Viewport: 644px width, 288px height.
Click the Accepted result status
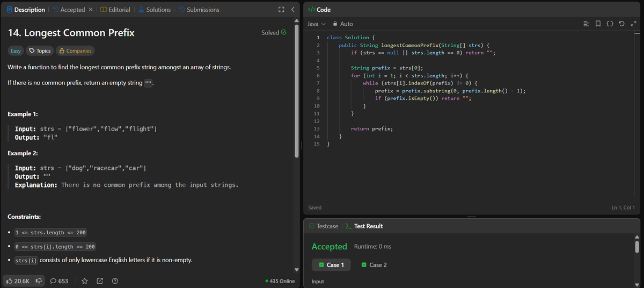pos(330,247)
